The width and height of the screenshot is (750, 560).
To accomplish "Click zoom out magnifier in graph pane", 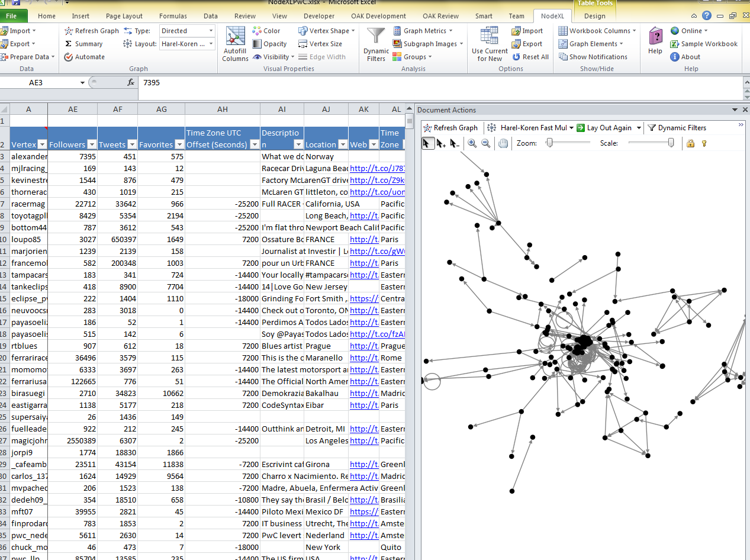I will pyautogui.click(x=485, y=143).
